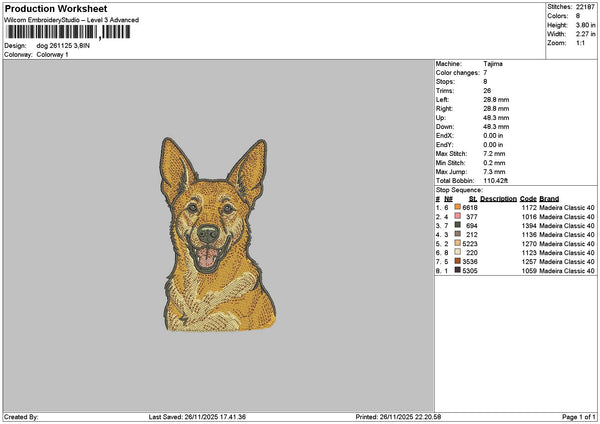This screenshot has width=600, height=424.
Task: Click the Total Bobbin value 110.42ft
Action: pyautogui.click(x=496, y=181)
